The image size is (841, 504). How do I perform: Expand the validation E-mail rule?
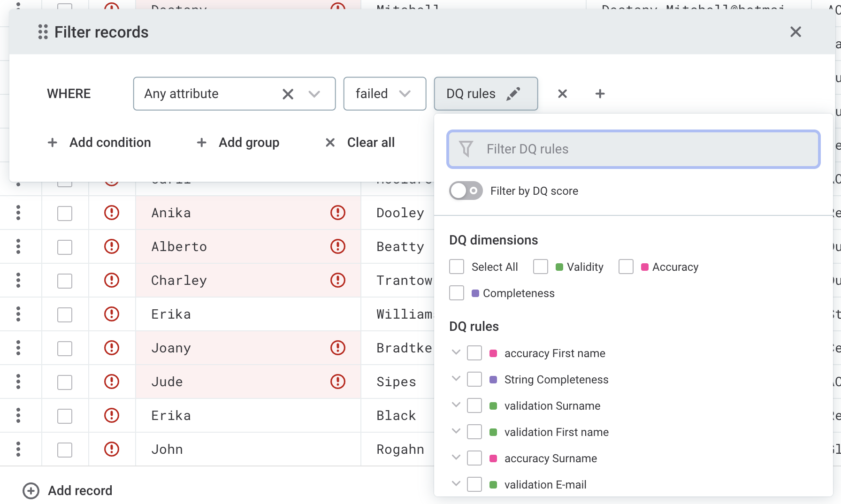click(x=456, y=483)
